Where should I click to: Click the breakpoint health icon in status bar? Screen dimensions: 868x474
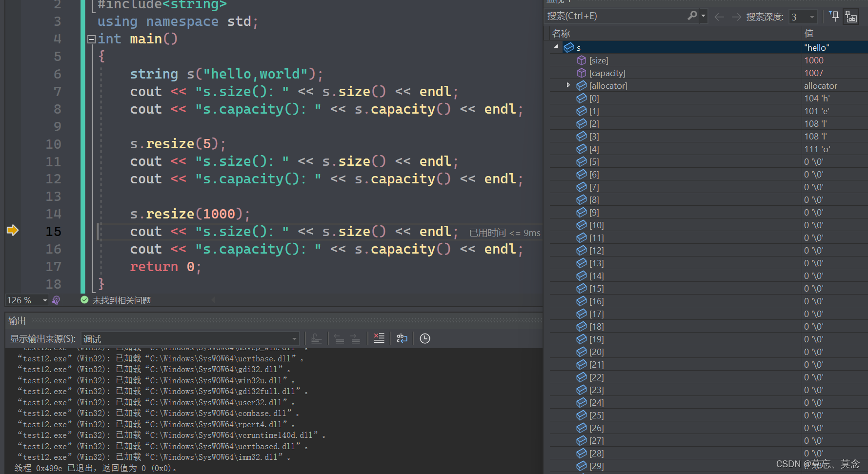pos(56,300)
